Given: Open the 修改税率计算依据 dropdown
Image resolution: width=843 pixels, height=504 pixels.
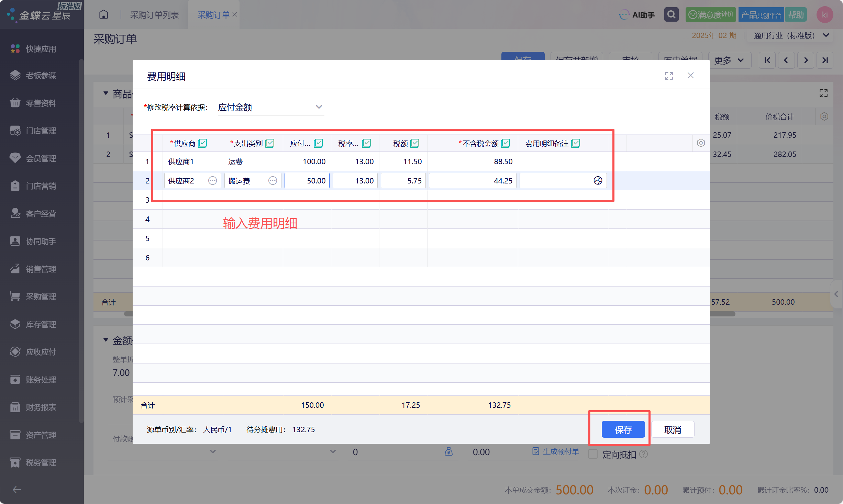Looking at the screenshot, I should (x=271, y=107).
